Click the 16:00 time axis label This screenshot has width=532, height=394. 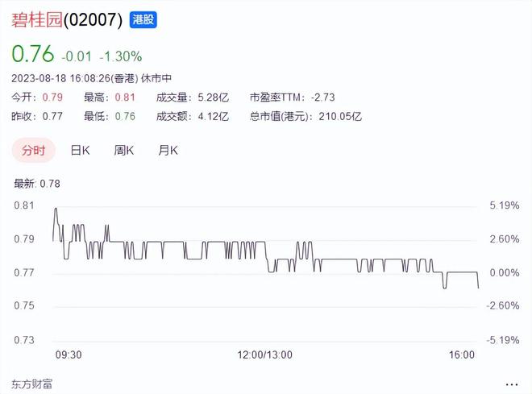coord(462,355)
